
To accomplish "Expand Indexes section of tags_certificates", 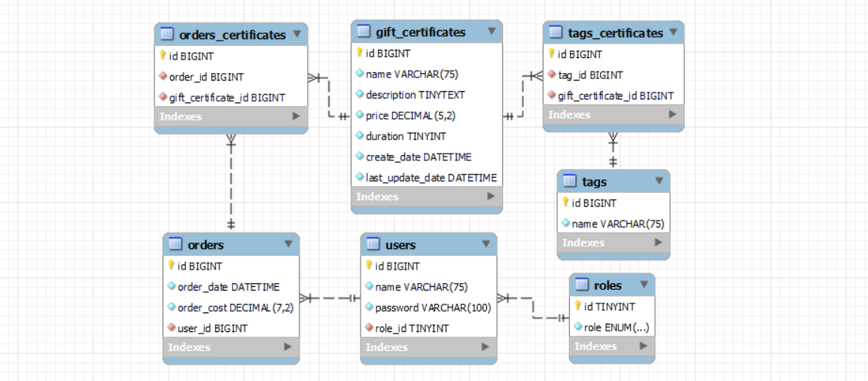I will pos(672,114).
